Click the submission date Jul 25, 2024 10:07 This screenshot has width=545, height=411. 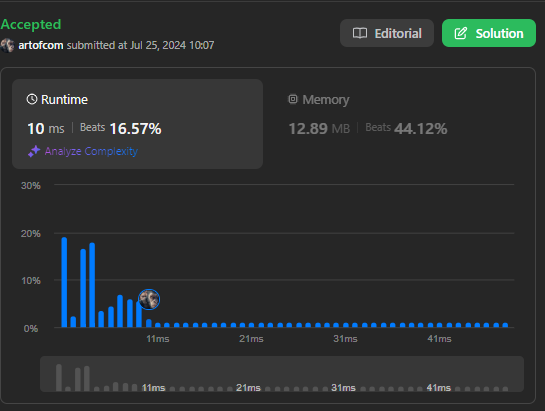point(172,45)
